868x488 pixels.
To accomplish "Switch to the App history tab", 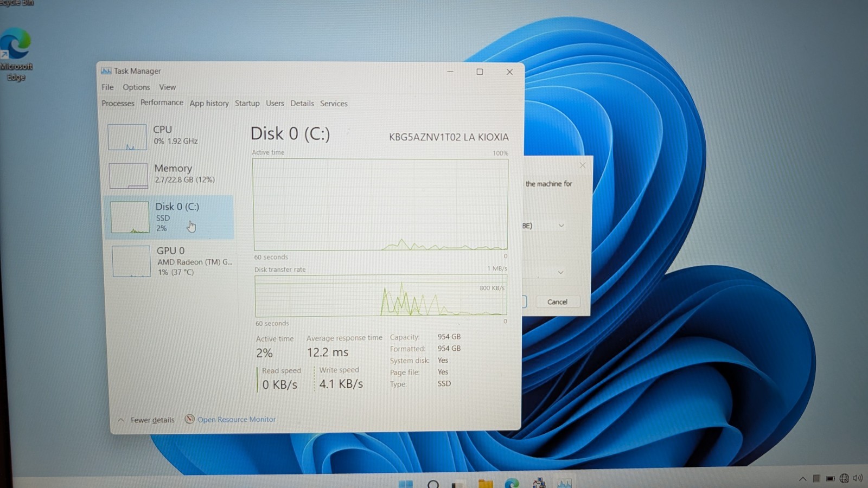I will [x=209, y=104].
